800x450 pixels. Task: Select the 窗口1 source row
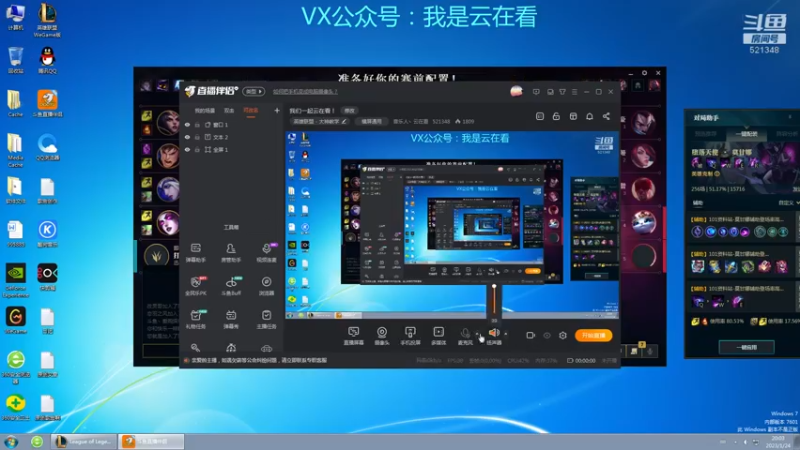232,124
